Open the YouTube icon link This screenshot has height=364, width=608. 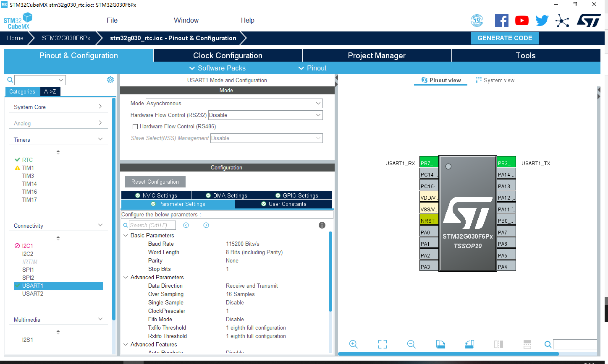tap(522, 21)
